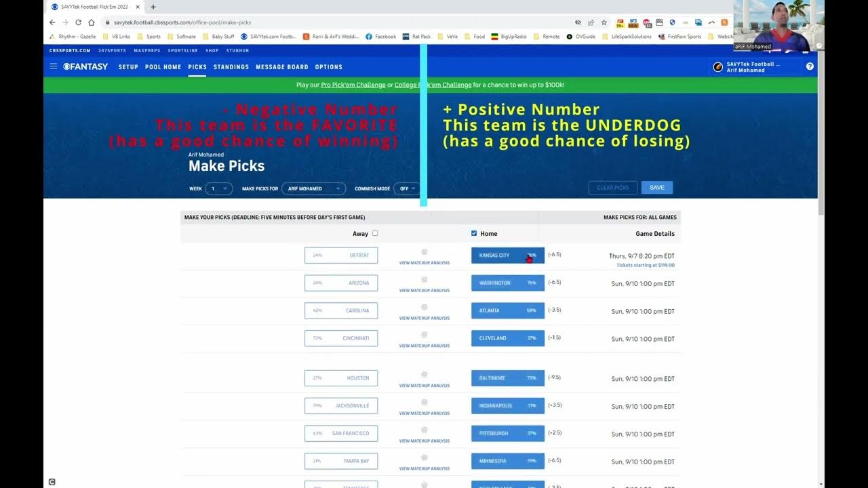Open the Sportsline top link
This screenshot has width=868, height=488.
point(183,50)
